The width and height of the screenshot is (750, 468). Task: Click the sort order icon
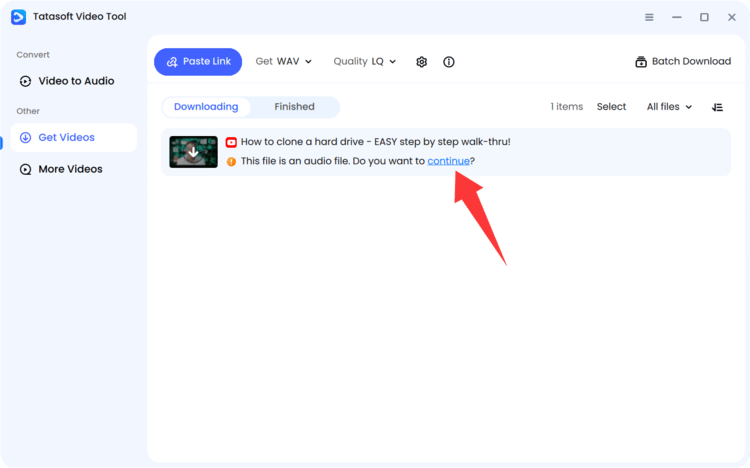coord(717,107)
